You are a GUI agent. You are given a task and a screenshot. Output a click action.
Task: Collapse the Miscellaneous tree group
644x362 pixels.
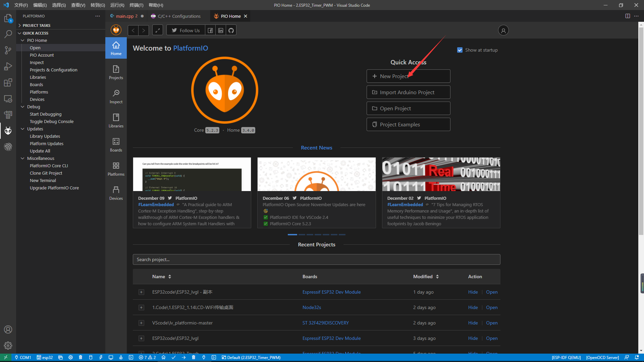[x=23, y=158]
